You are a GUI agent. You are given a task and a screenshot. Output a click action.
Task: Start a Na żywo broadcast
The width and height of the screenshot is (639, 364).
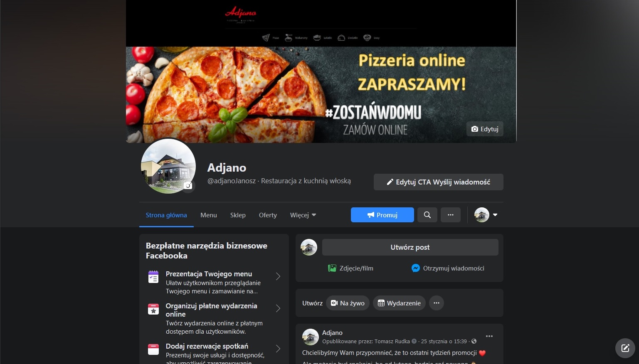pyautogui.click(x=348, y=303)
